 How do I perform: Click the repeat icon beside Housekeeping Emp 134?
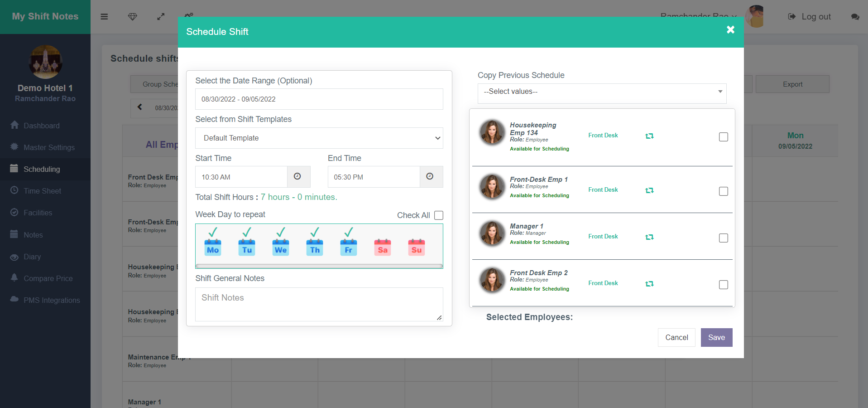pos(649,136)
